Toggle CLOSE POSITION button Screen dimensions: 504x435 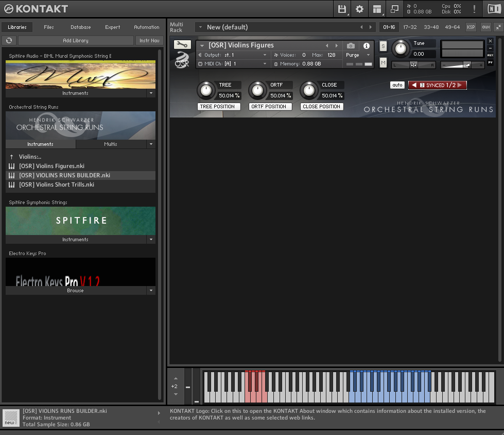coord(322,107)
